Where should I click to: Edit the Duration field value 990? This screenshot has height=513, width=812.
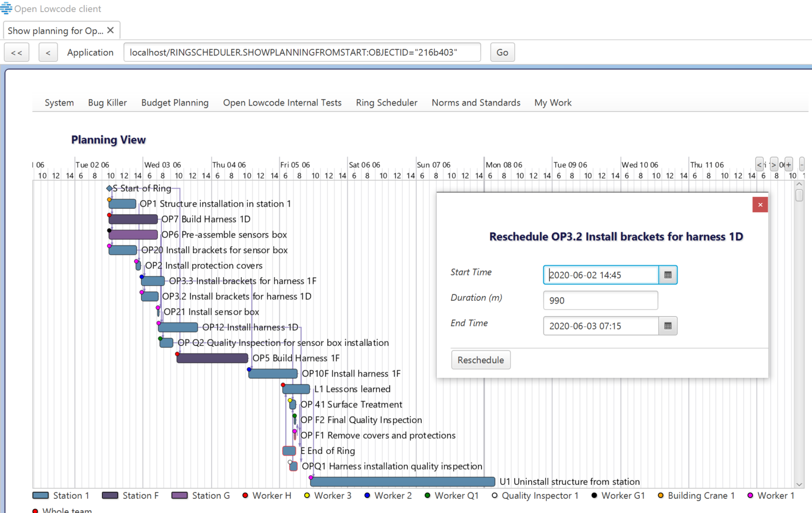click(x=600, y=300)
